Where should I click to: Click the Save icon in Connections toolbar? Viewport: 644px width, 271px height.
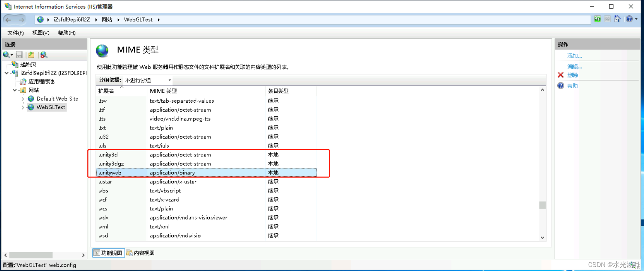[19, 55]
